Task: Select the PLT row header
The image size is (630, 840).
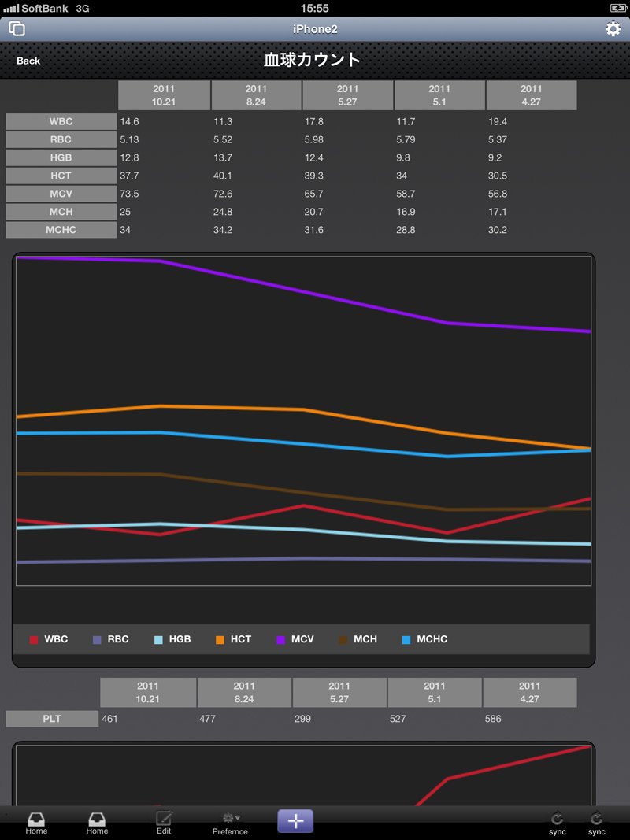Action: tap(52, 719)
